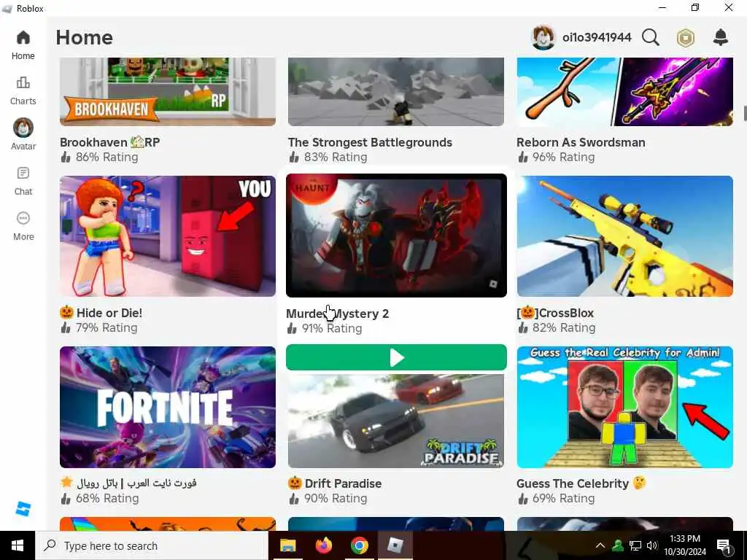This screenshot has width=747, height=560.
Task: Open the Windows Start menu
Action: (x=18, y=545)
